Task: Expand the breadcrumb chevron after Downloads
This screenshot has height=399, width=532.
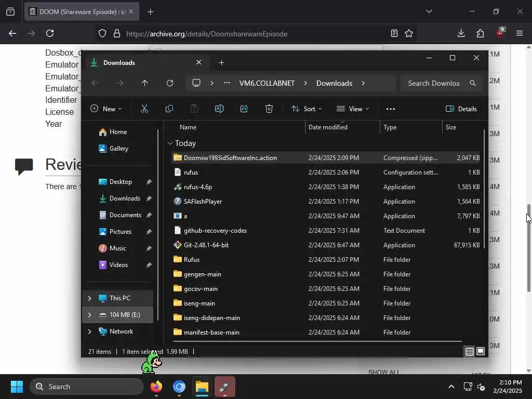Action: pyautogui.click(x=363, y=83)
